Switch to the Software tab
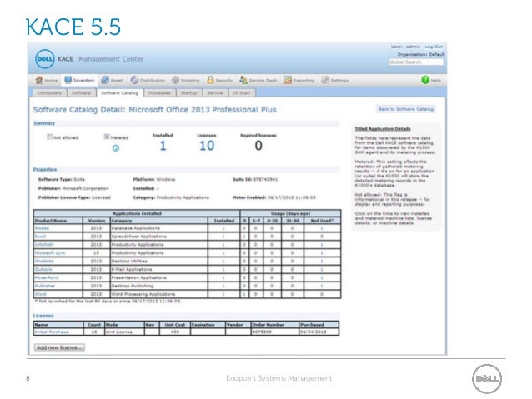 click(82, 93)
